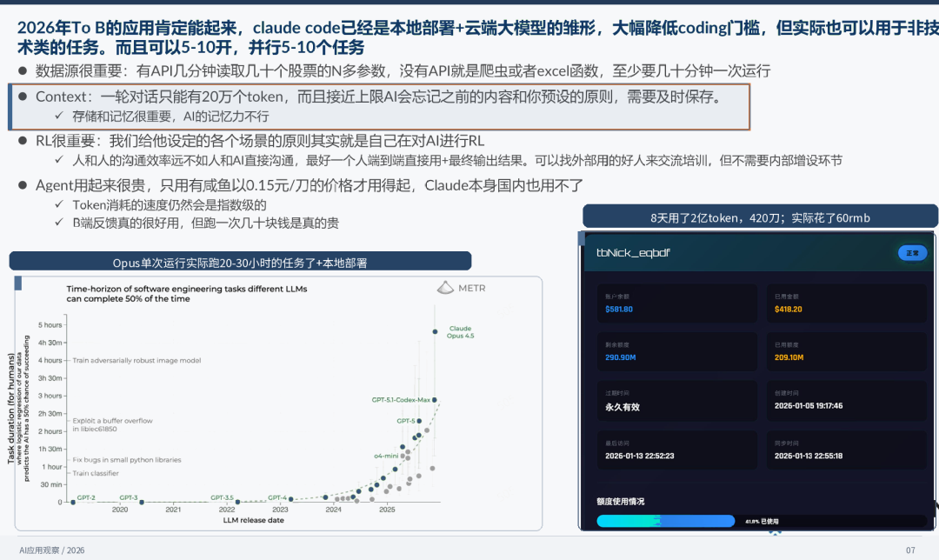Click the bullet starting 'RL很重要'

pos(260,142)
